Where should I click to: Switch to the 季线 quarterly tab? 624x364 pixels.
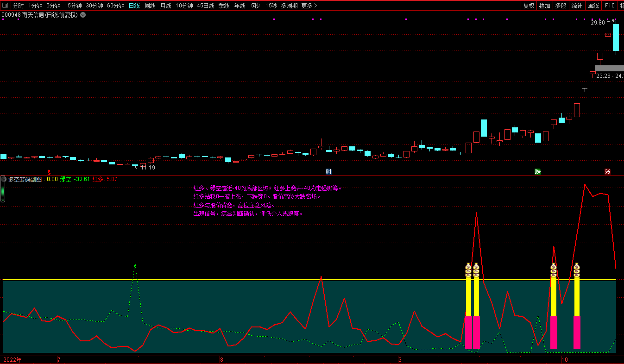224,6
